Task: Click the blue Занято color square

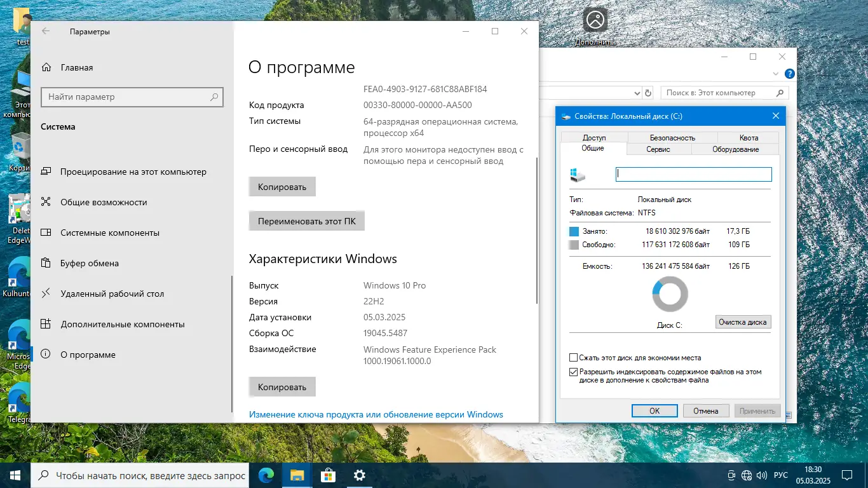Action: pos(574,231)
